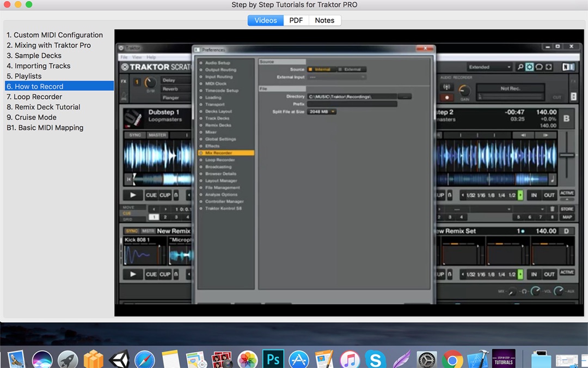The width and height of the screenshot is (588, 368).
Task: Open Unity from the dock
Action: (x=119, y=359)
